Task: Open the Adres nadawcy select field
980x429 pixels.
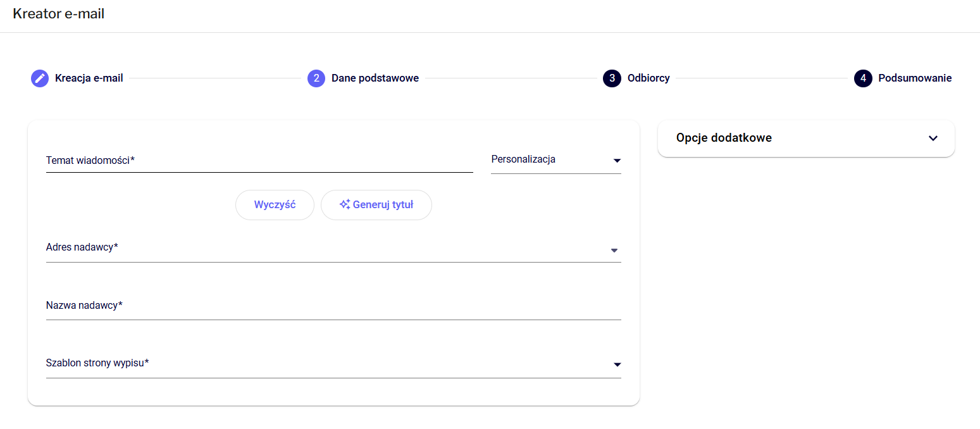Action: pos(323,248)
